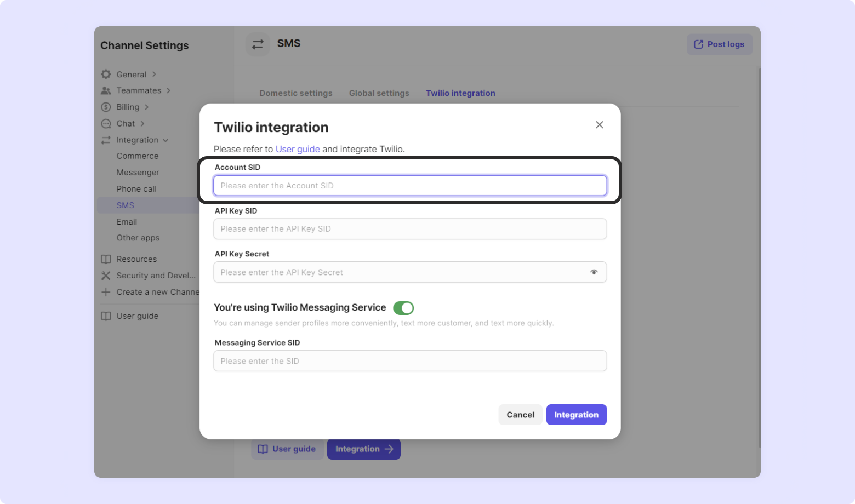This screenshot has height=504, width=855.
Task: Cancel the Twilio integration dialog
Action: pos(520,415)
